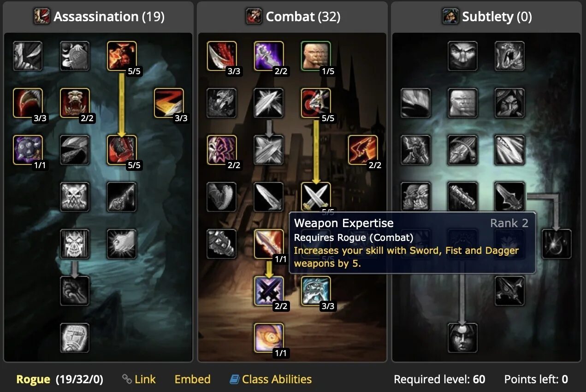Add a point to Lightning Reflexes 1/5

click(x=316, y=56)
